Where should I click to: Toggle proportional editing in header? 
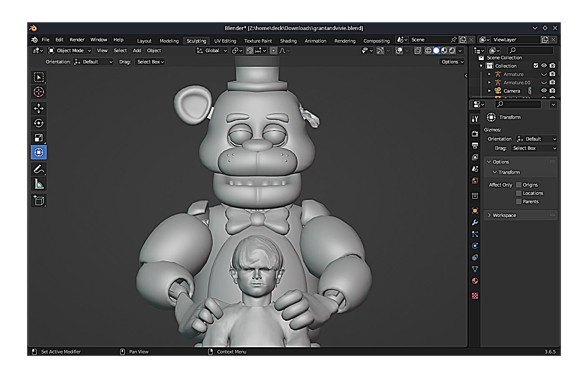click(x=274, y=50)
